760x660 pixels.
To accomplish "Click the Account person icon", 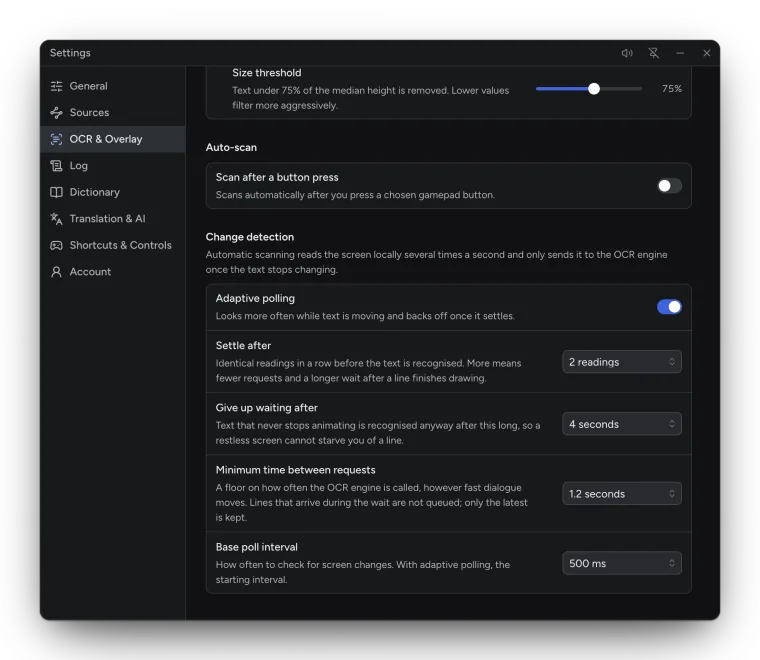I will coord(56,272).
